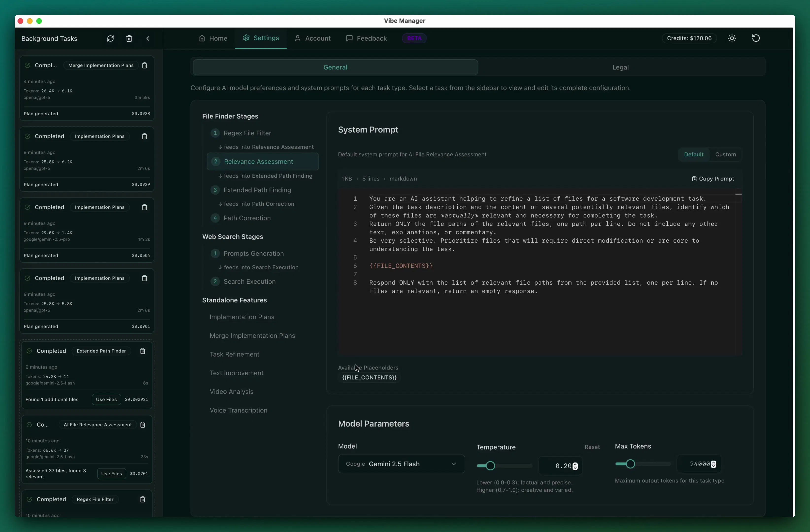Click the reload icon next to credits
Image resolution: width=810 pixels, height=532 pixels.
[756, 38]
